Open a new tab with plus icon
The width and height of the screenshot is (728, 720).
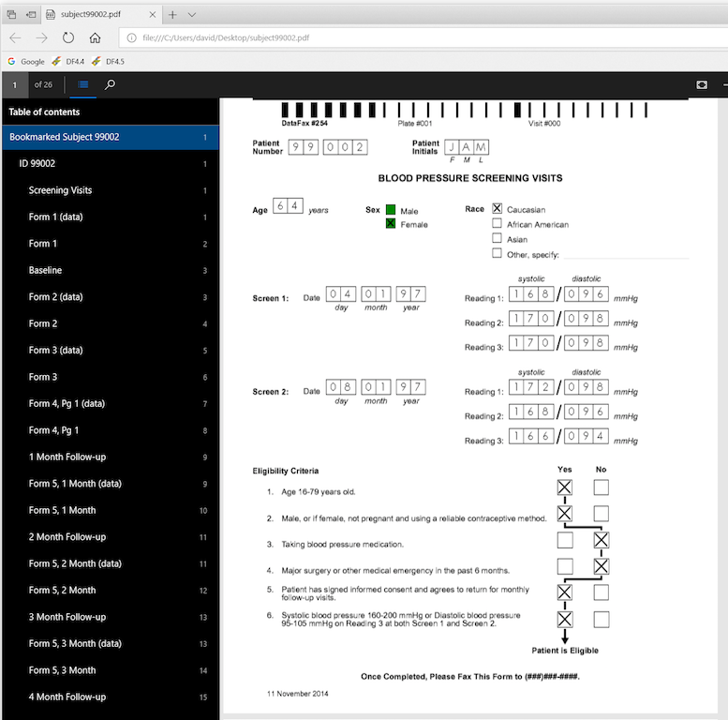[172, 14]
